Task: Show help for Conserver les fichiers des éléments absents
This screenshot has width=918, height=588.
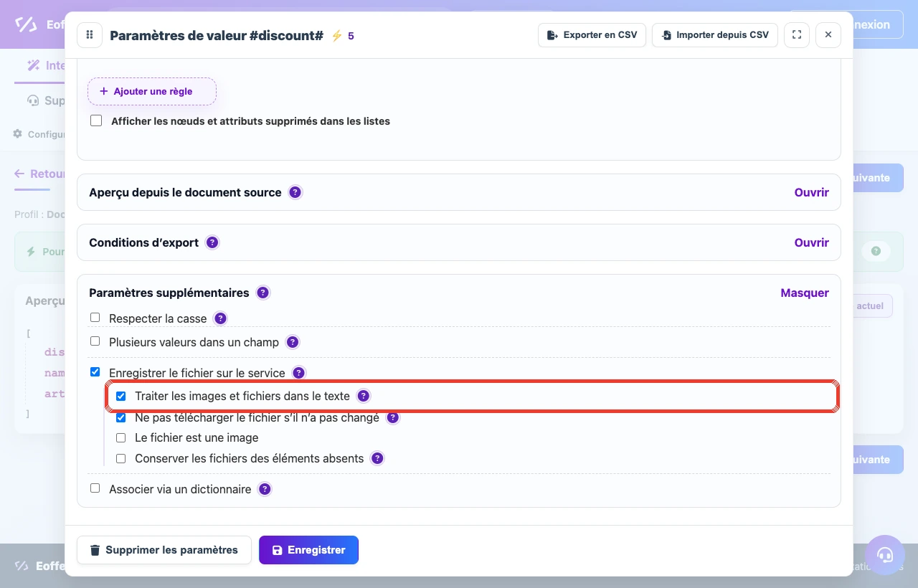Action: click(377, 458)
